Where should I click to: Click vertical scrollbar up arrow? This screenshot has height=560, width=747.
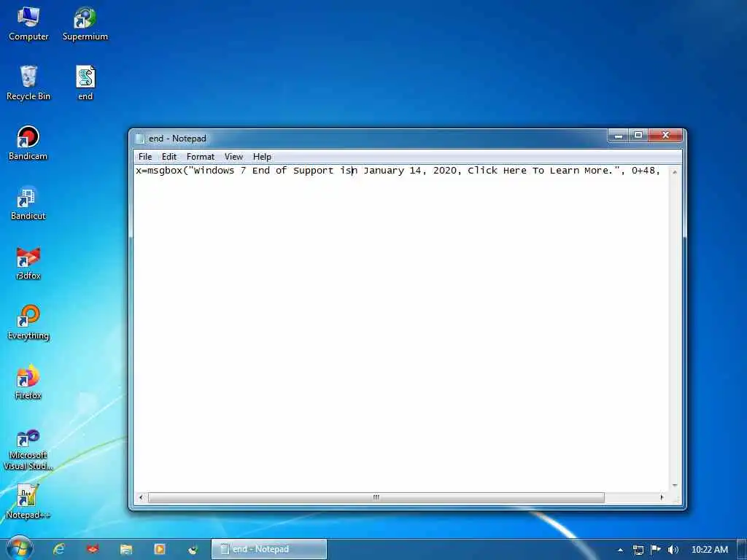point(675,172)
